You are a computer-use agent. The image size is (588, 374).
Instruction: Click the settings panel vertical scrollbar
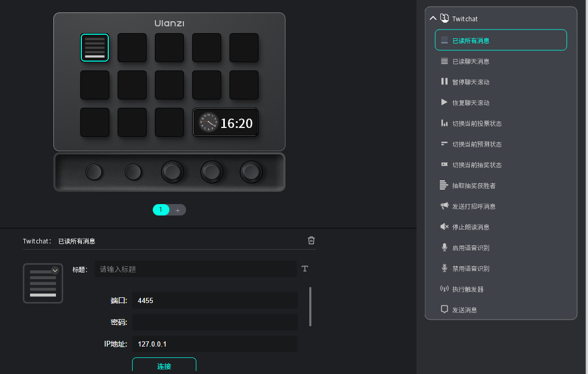tap(310, 306)
